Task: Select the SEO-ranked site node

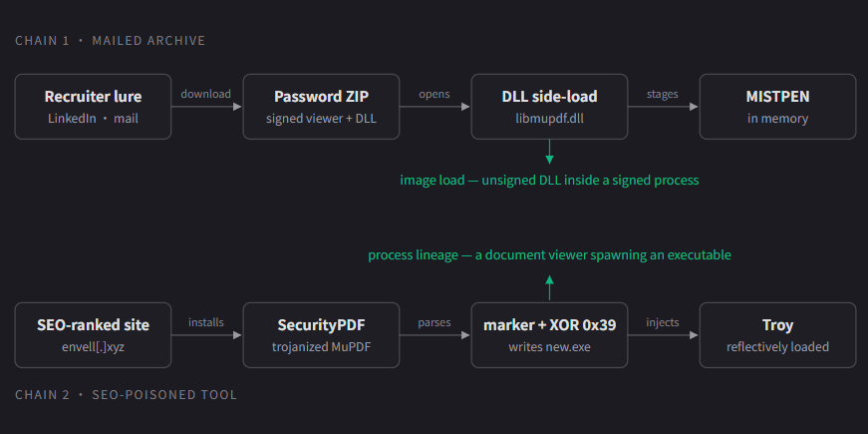Action: (x=93, y=335)
